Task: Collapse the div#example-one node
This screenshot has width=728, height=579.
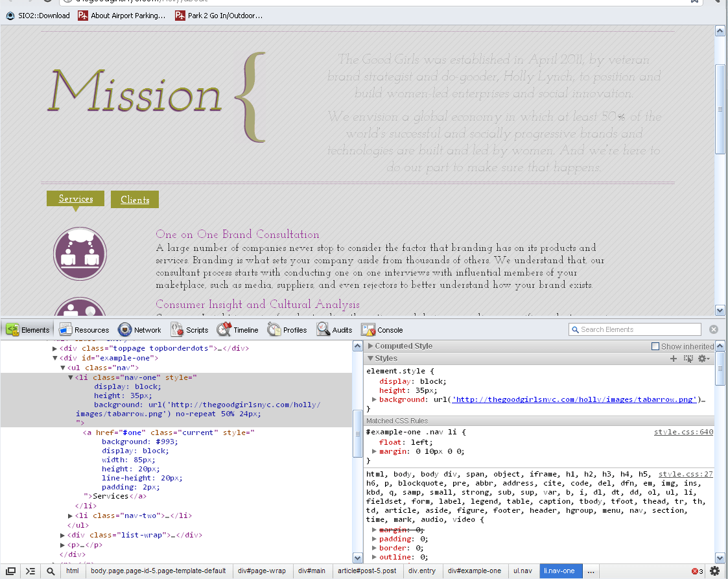Action: (x=55, y=358)
